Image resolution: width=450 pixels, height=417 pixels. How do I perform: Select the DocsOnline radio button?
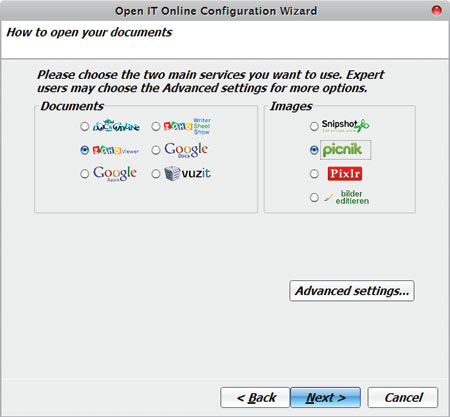coord(85,126)
